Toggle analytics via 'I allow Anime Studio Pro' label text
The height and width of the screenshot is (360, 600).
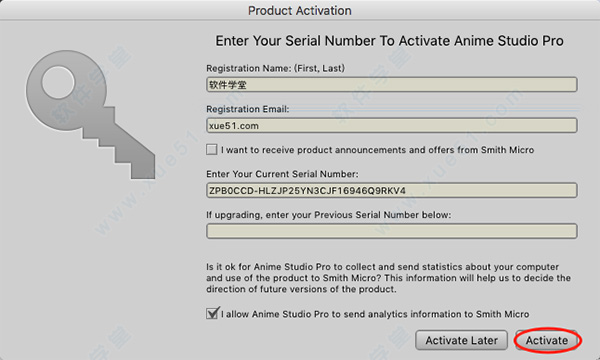pos(375,314)
